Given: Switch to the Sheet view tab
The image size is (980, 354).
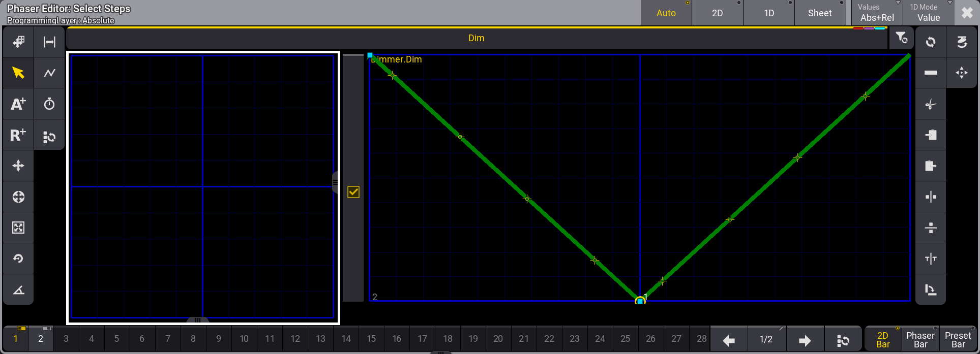Looking at the screenshot, I should [820, 13].
